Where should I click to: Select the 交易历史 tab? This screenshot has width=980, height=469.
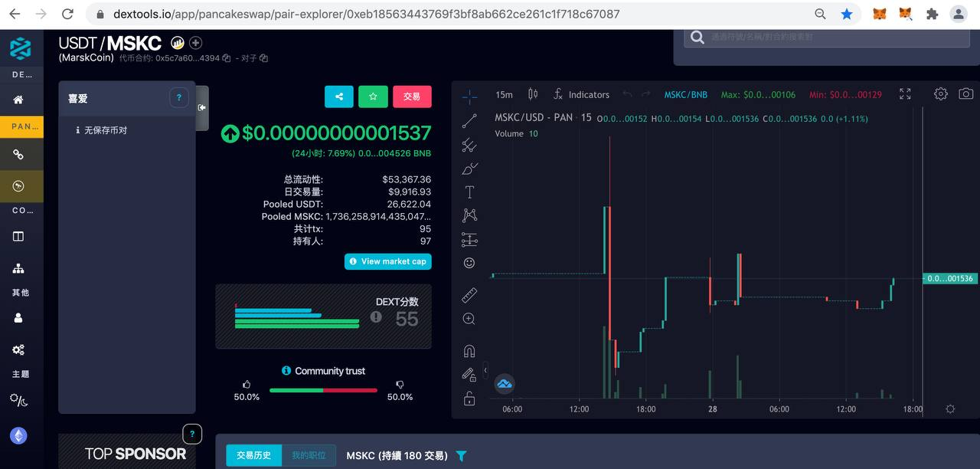click(253, 455)
